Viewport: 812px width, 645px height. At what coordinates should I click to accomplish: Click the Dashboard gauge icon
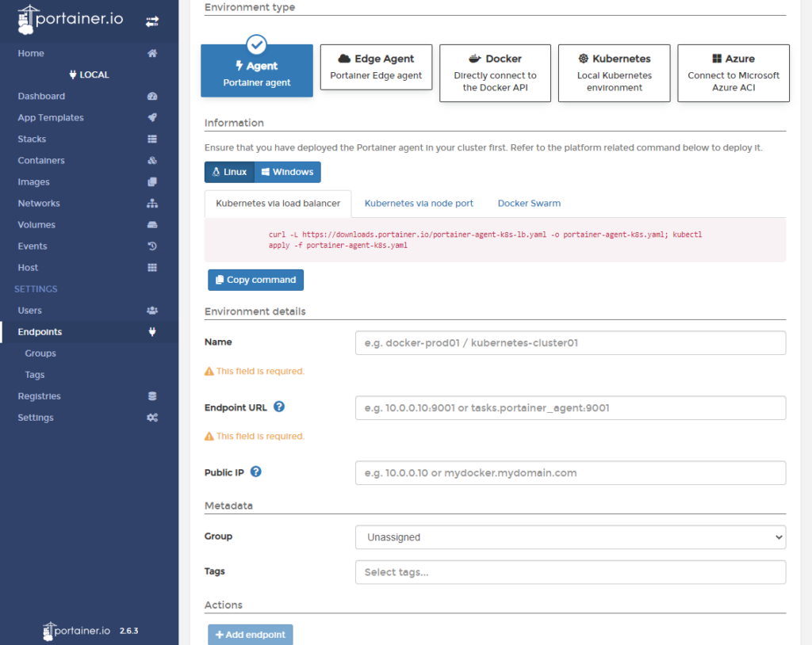click(x=152, y=97)
